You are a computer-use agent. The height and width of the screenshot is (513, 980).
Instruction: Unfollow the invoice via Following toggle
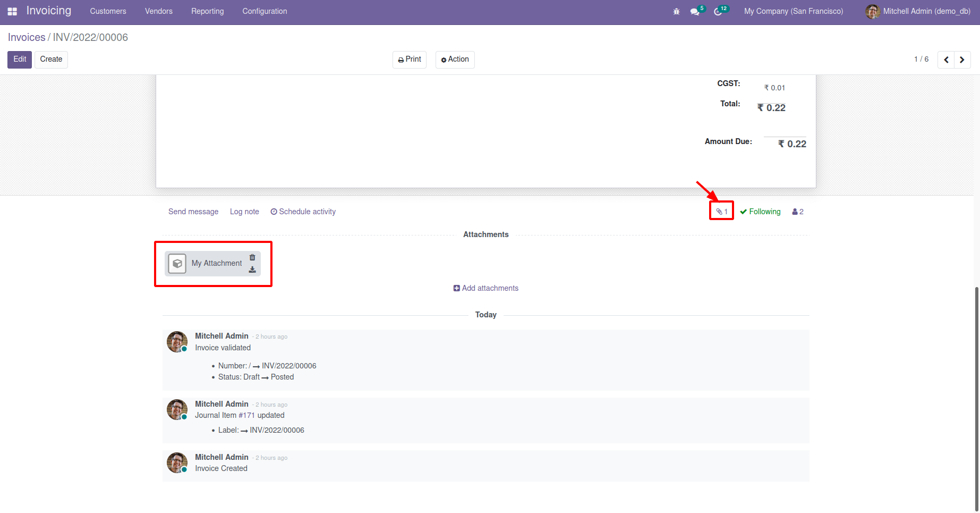(760, 211)
